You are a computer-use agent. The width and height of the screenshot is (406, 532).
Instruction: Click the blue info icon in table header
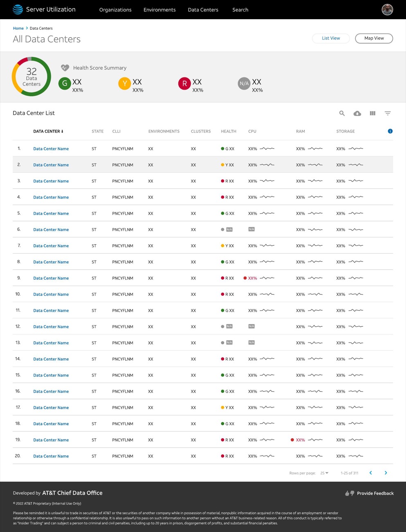coord(390,131)
